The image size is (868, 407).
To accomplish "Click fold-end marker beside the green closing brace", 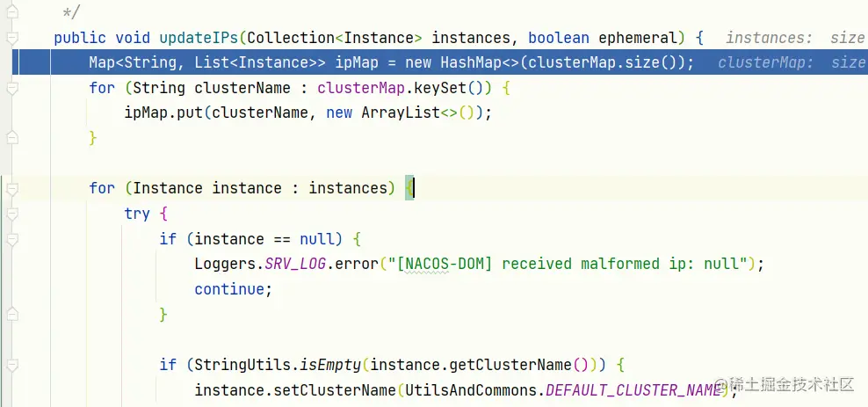I will [12, 315].
